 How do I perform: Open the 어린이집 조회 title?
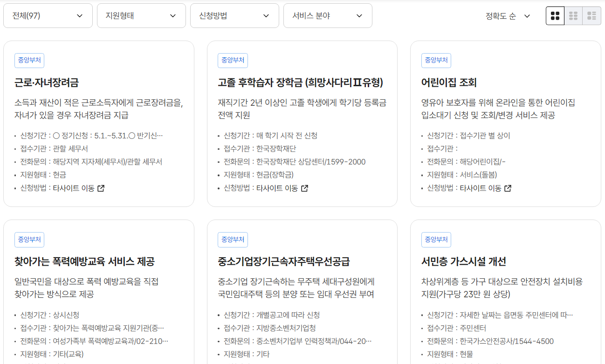point(449,82)
